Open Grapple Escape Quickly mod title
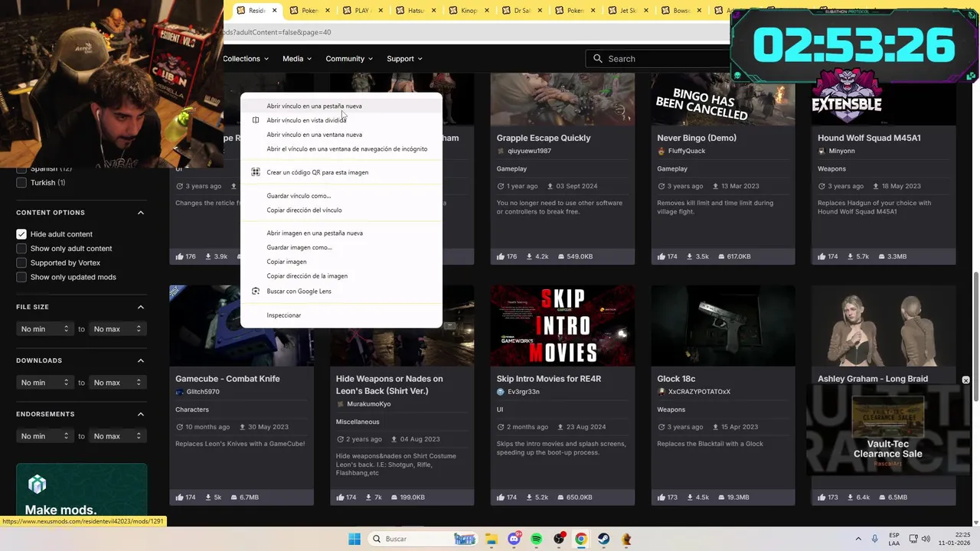This screenshot has width=980, height=551. click(544, 138)
